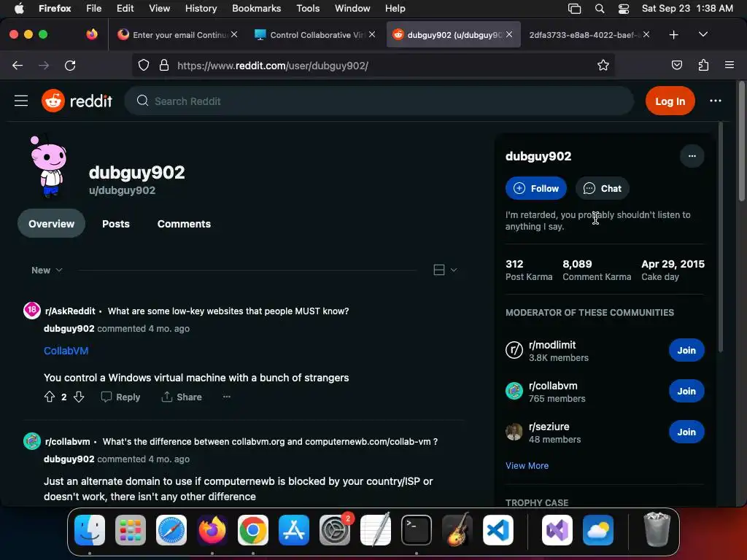
Task: Open macOS Control Center in the menu bar
Action: click(623, 9)
